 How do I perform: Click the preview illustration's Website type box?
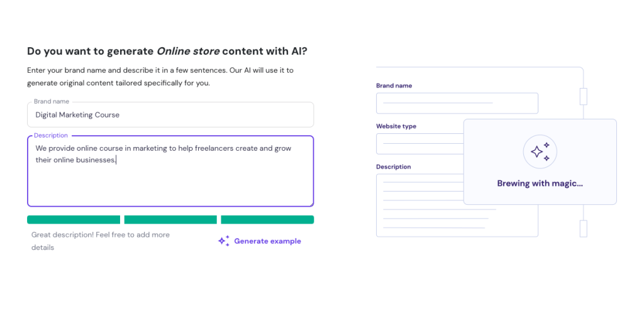point(419,144)
